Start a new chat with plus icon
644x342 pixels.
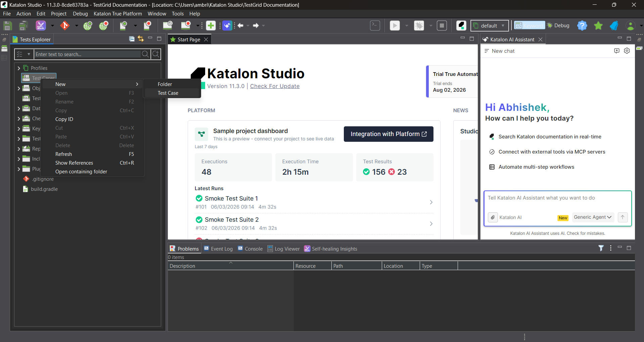[617, 51]
